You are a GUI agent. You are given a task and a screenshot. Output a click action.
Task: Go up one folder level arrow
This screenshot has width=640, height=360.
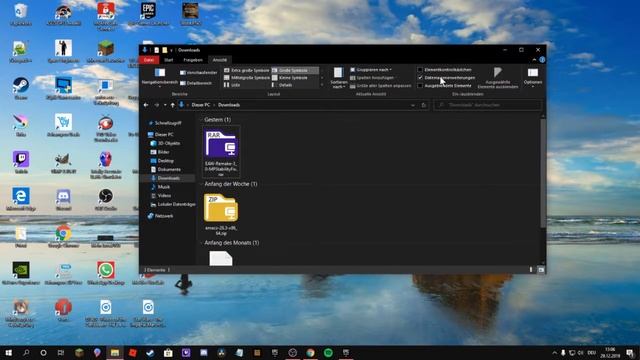pos(173,105)
